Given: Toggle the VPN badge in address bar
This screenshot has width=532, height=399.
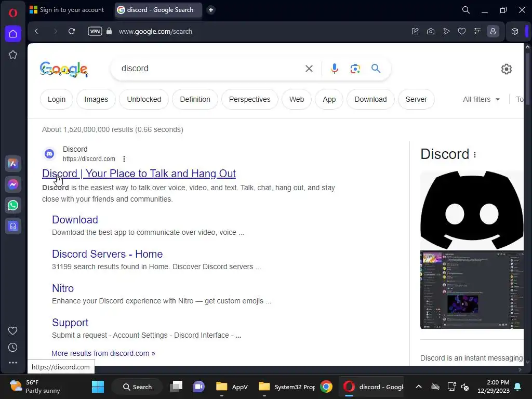Looking at the screenshot, I should [95, 31].
